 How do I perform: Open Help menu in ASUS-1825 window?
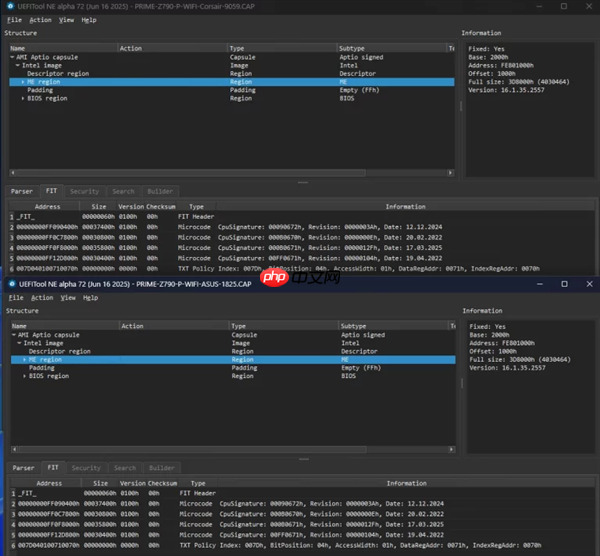pos(89,298)
